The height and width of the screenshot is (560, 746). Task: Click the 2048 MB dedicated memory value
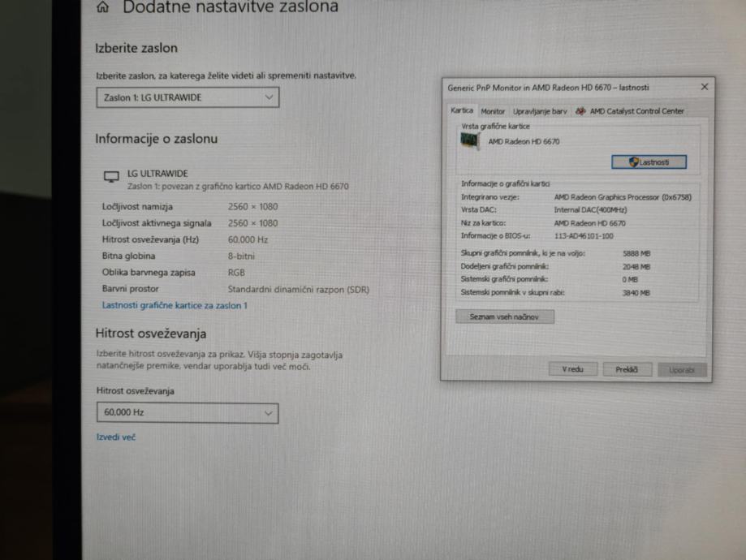coord(636,267)
